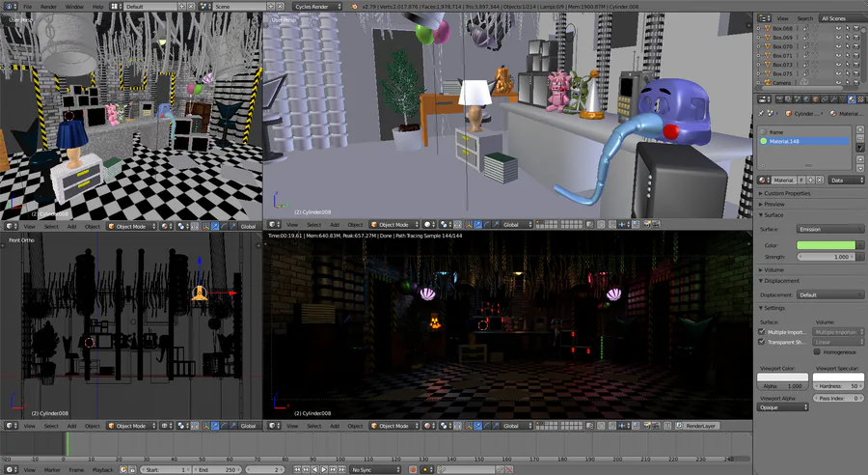868x475 pixels.
Task: Open the viewport shading menu in the top-right viewport header
Action: click(x=431, y=225)
